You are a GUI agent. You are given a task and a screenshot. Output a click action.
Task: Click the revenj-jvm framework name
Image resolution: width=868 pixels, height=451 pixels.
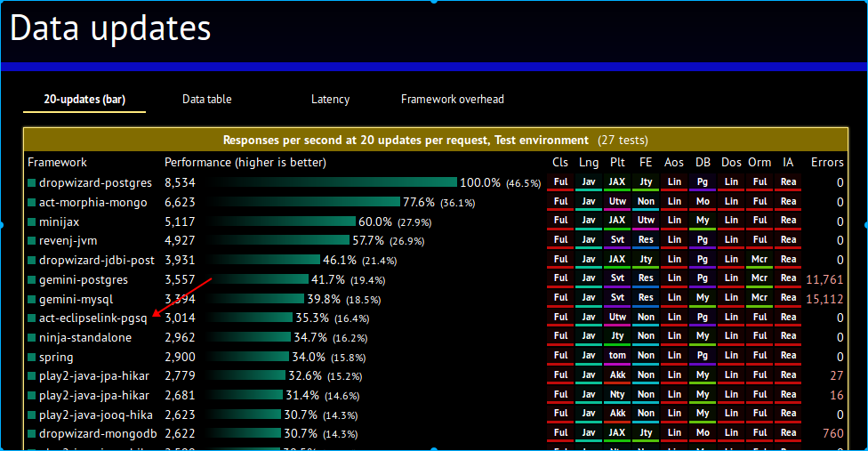click(x=68, y=241)
